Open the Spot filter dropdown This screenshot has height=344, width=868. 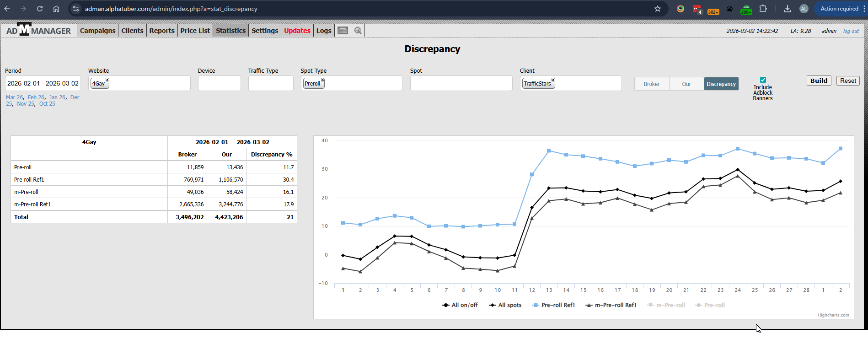(x=461, y=83)
